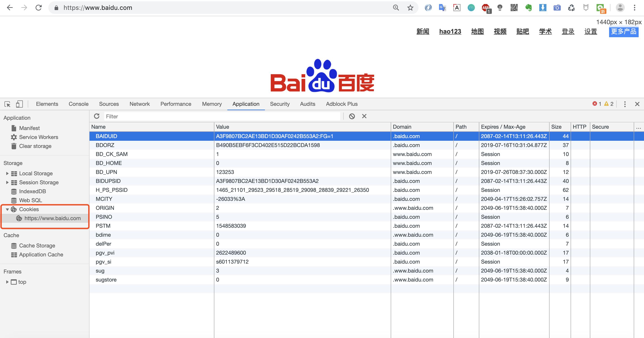644x338 pixels.
Task: Expand the Local Storage tree
Action: click(x=7, y=173)
